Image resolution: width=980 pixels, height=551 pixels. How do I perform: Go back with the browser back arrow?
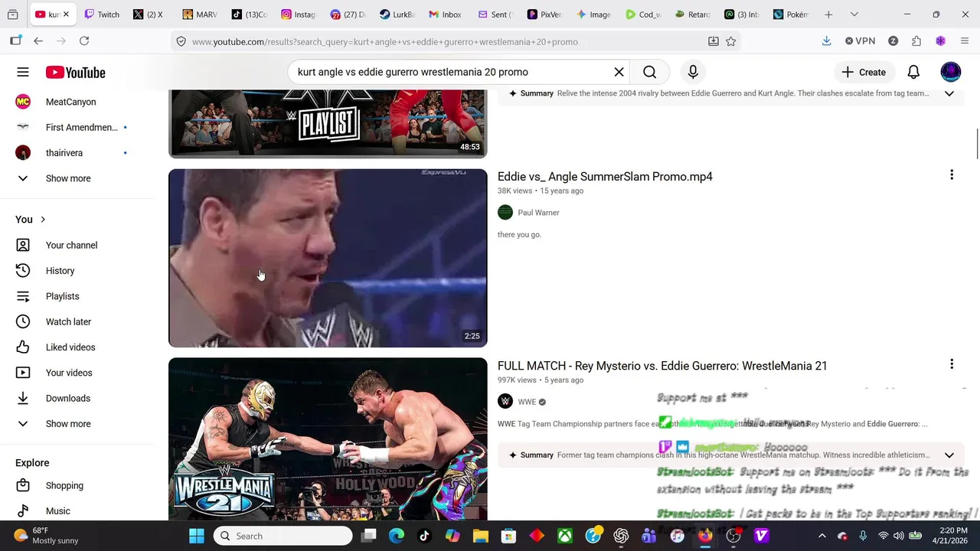point(38,41)
